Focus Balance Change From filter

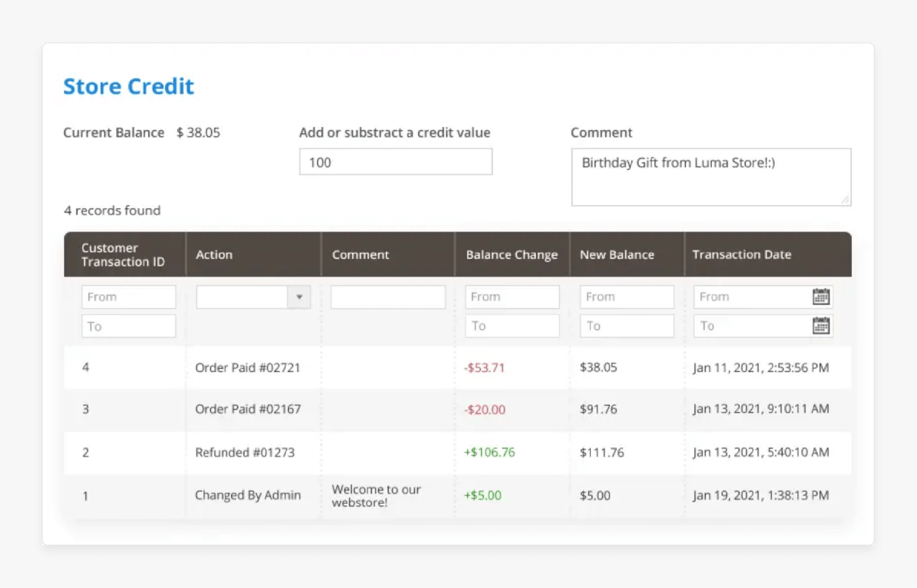[512, 296]
